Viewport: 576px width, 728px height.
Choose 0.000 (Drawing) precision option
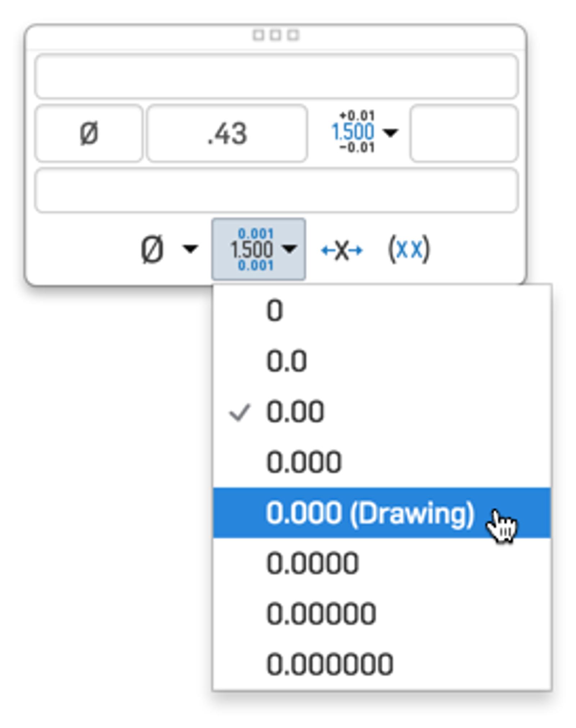coord(369,513)
